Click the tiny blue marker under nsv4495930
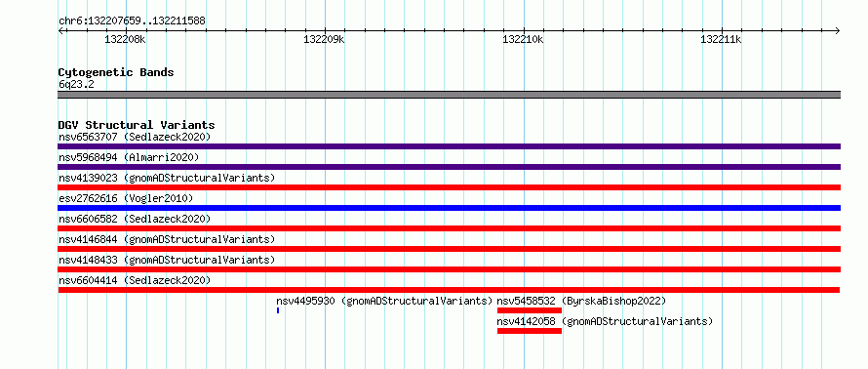 [x=278, y=310]
